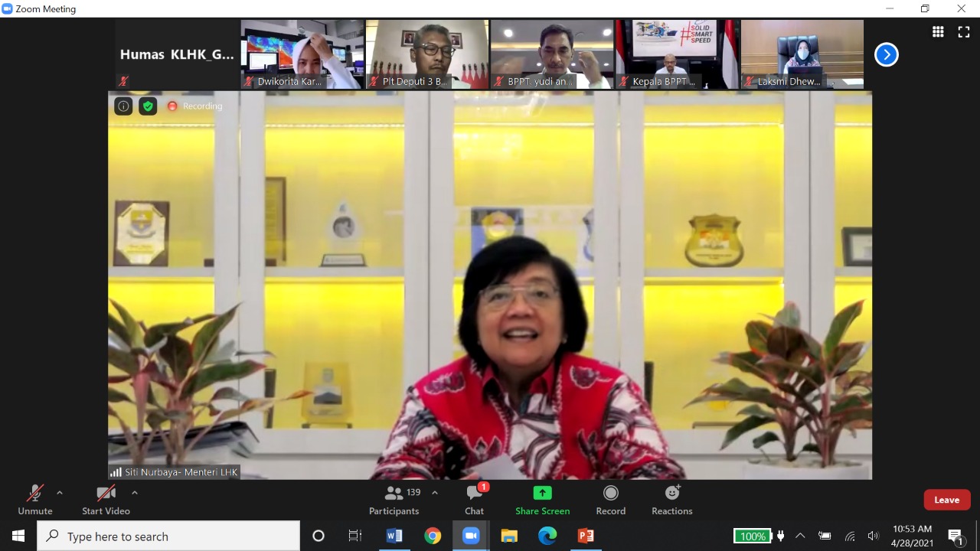
Task: Click the 100% battery indicator in system tray
Action: coord(753,536)
